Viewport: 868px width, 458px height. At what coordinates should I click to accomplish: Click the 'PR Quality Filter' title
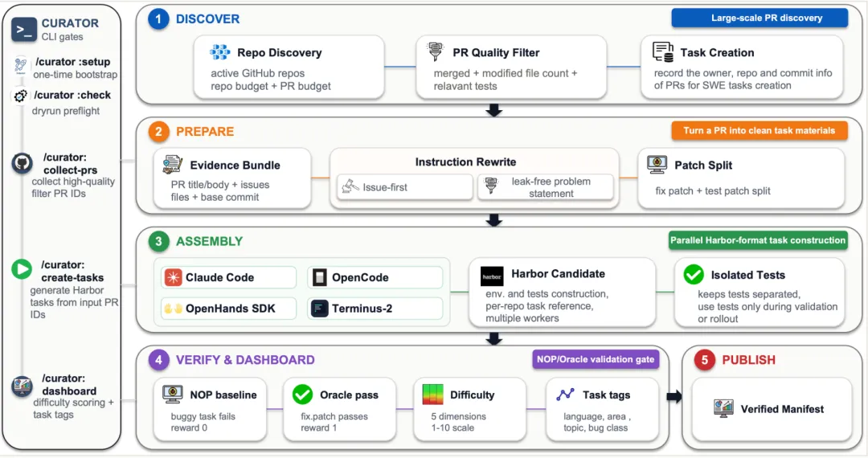click(496, 52)
